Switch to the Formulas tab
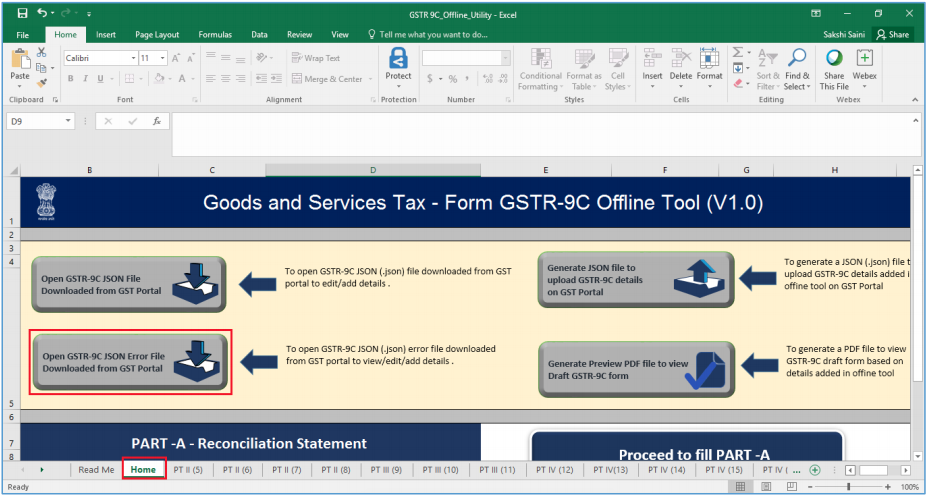 point(215,34)
